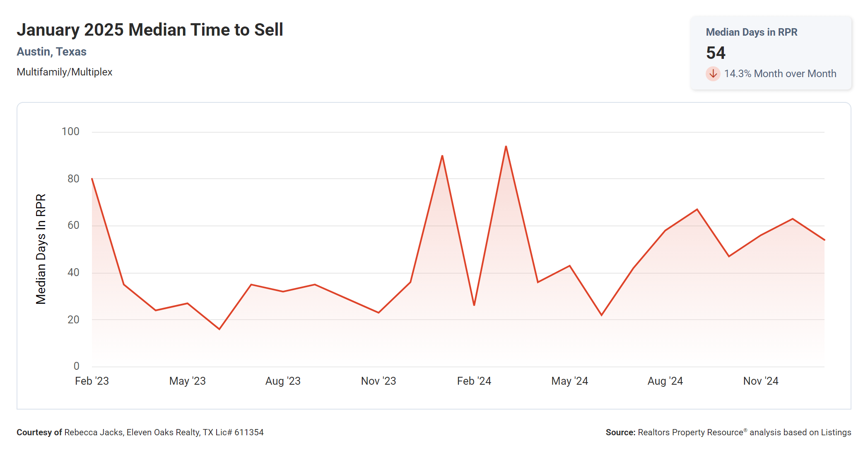Viewport: 868px width, 456px height.
Task: Click the '14.3% Month over Month' text
Action: click(780, 74)
